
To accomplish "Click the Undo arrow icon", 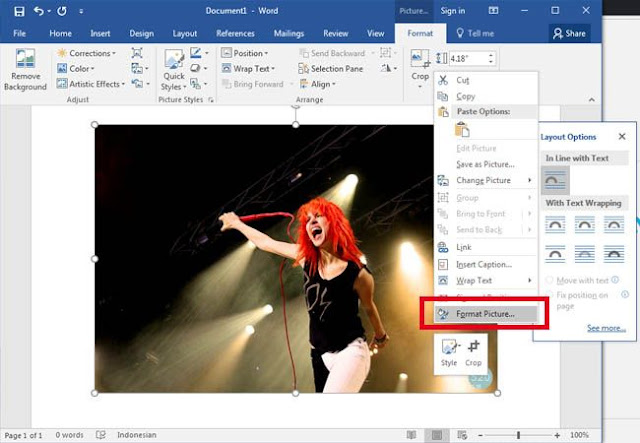I will click(x=38, y=11).
